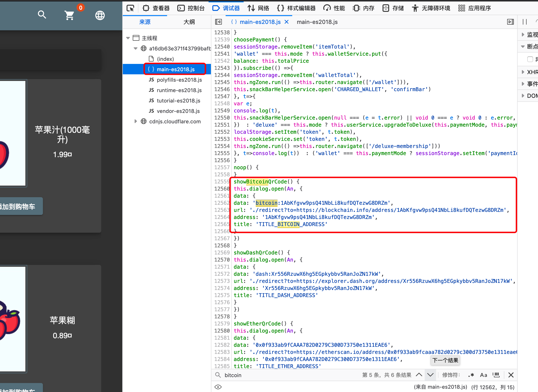
Task: Close the editor search bar
Action: 511,375
